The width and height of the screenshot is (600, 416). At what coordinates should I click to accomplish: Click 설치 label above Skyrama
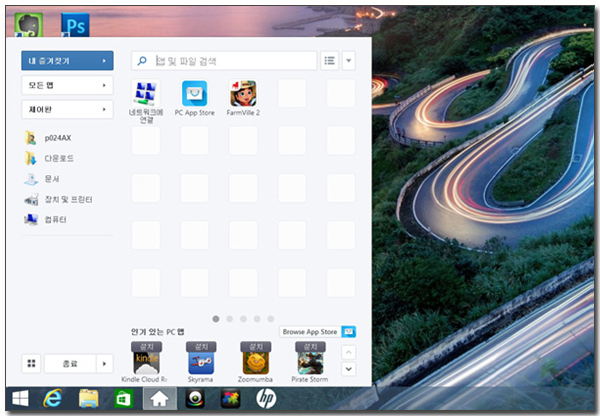click(201, 347)
